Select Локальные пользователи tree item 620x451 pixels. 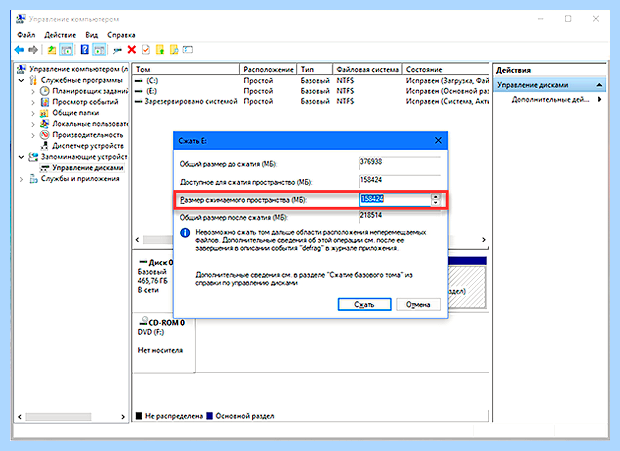(x=90, y=124)
